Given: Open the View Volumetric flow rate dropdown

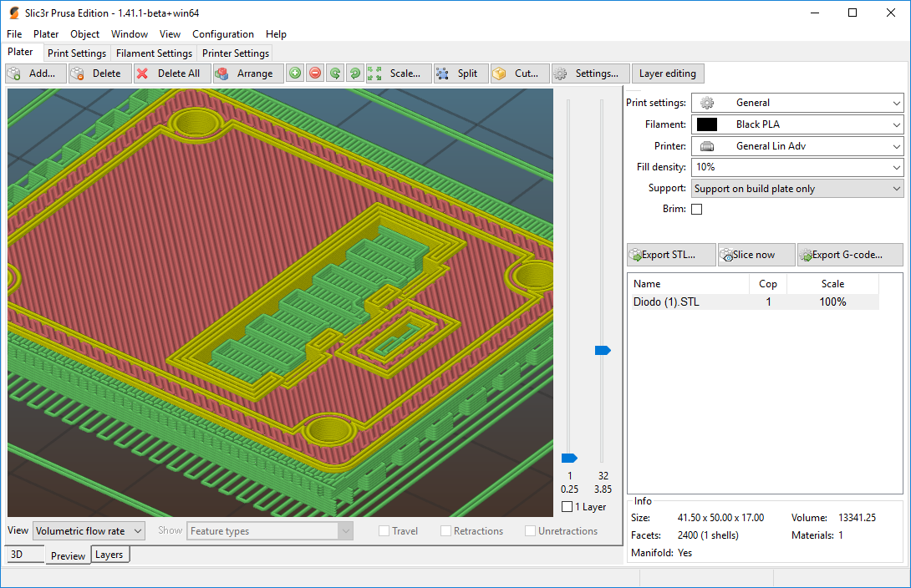Looking at the screenshot, I should tap(89, 531).
